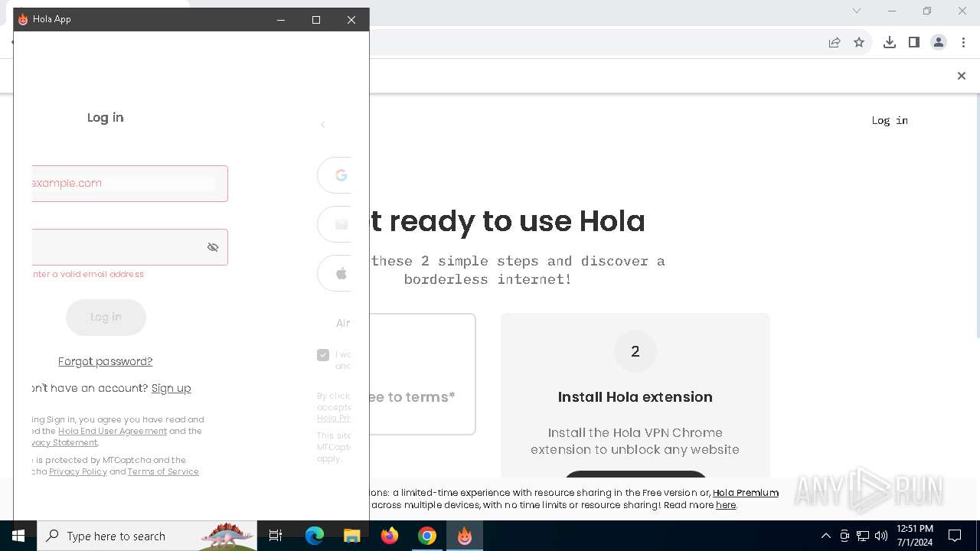Click the 'here' Read more link
This screenshot has width=980, height=551.
[x=726, y=505]
